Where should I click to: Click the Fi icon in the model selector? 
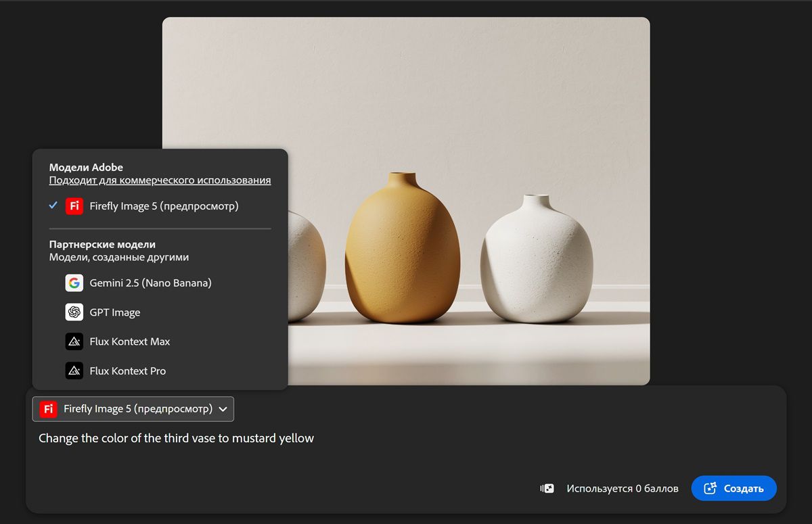pos(48,409)
